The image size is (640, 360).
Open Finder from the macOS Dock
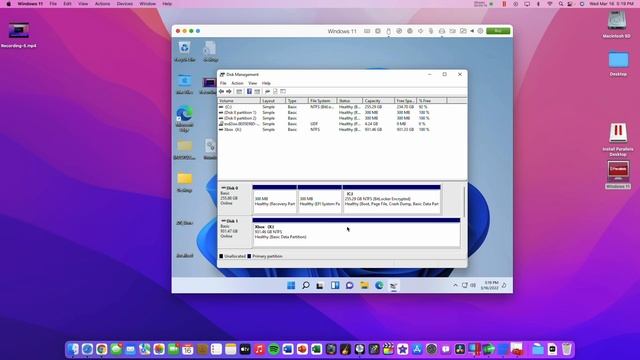(x=73, y=349)
